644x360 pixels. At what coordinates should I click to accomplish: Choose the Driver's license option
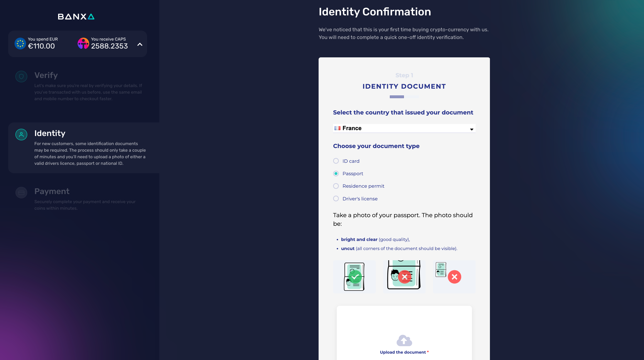[x=336, y=199]
